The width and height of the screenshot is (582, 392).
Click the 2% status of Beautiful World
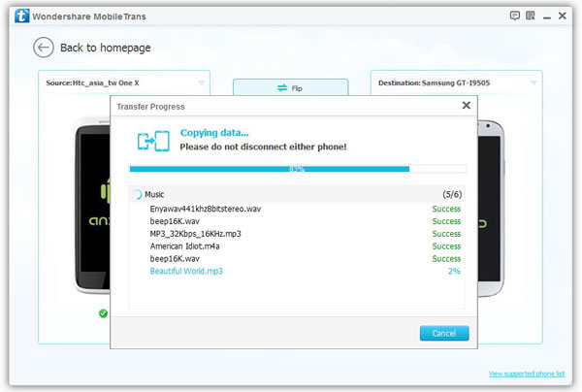[x=454, y=272]
